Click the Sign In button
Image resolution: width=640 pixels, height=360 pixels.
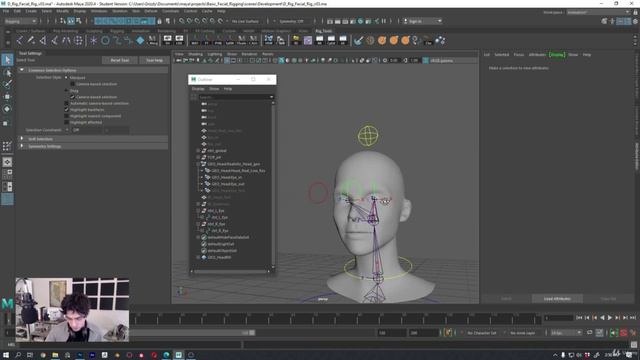422,21
